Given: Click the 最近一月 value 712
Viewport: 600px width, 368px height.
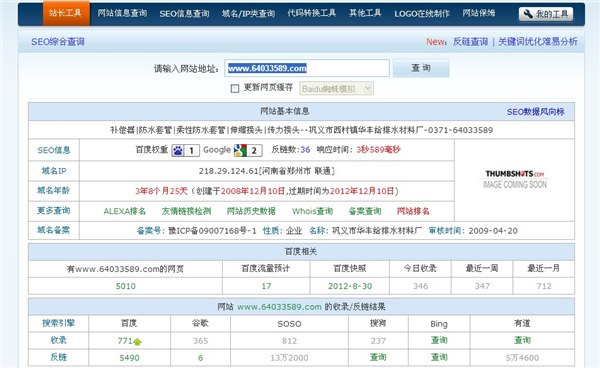Looking at the screenshot, I should click(544, 286).
